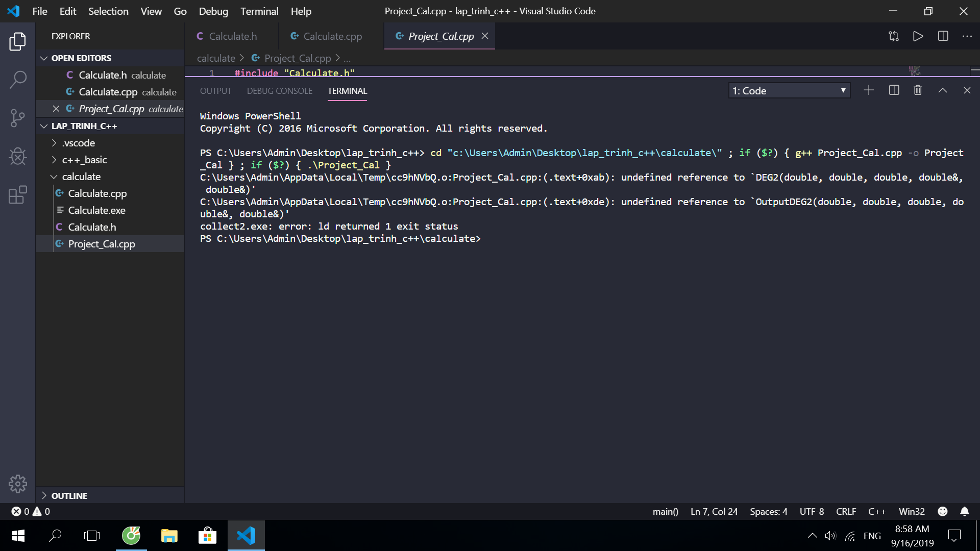
Task: Select Calculate.exe in the file tree
Action: point(110,210)
